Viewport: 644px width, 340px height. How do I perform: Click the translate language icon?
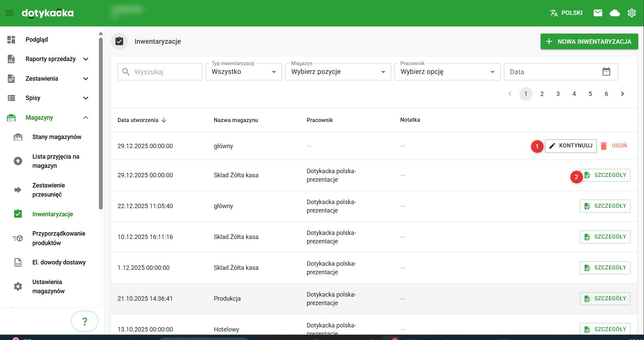point(554,13)
